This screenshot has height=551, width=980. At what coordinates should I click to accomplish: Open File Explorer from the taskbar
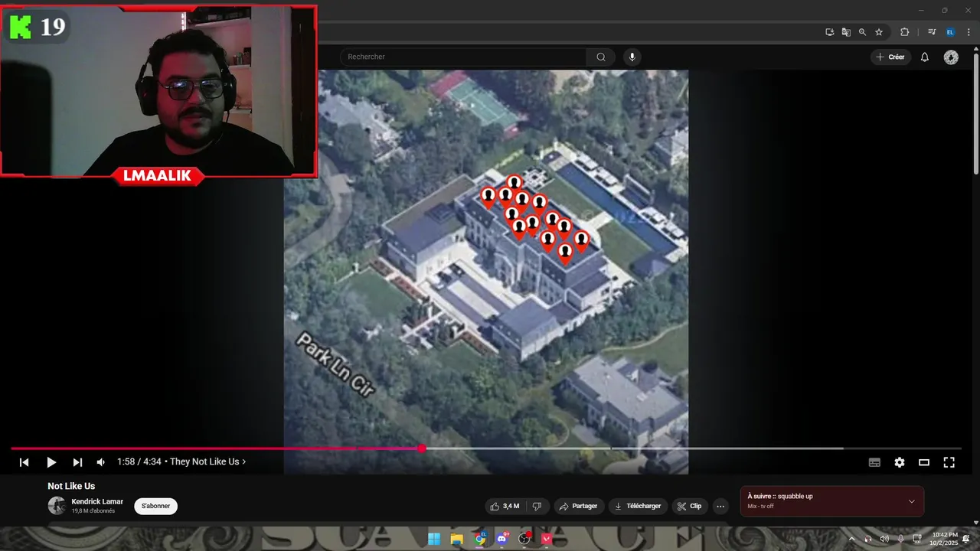click(x=457, y=539)
